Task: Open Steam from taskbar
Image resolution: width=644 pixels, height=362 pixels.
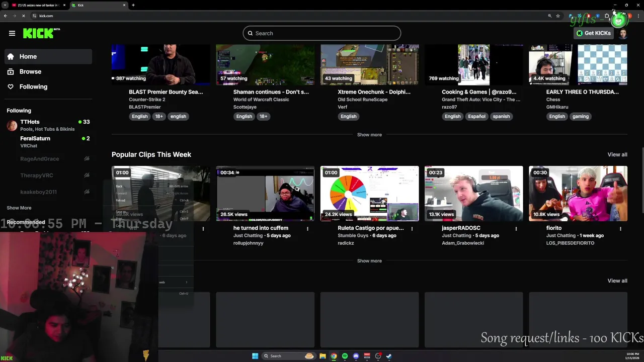Action: pos(389,356)
